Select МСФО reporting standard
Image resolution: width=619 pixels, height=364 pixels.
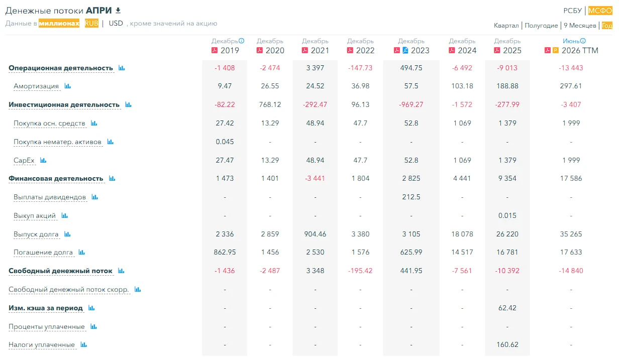600,11
